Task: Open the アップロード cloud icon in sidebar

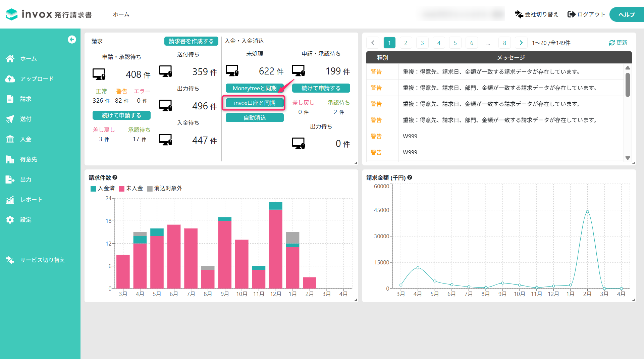Action: (x=10, y=79)
